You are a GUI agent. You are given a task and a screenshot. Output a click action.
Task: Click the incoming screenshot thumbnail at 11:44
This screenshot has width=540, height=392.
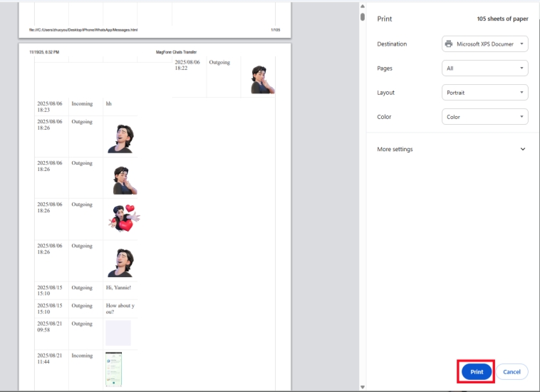(113, 369)
